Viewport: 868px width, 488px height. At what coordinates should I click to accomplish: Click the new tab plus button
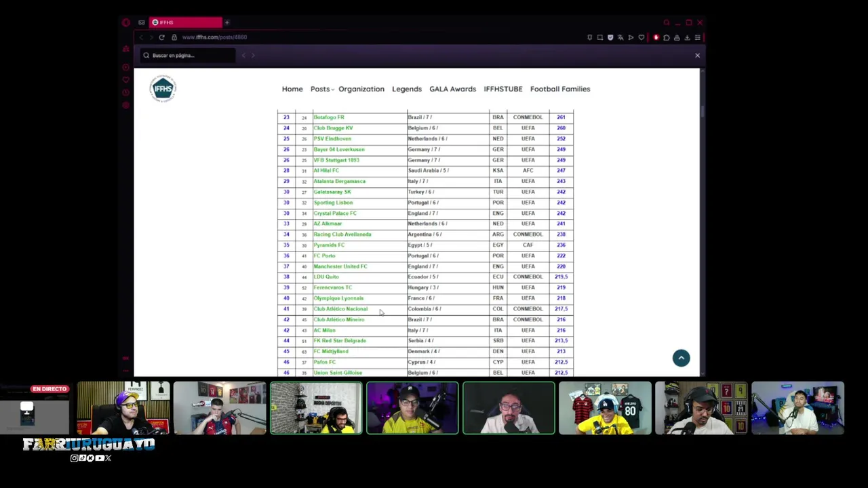(227, 22)
